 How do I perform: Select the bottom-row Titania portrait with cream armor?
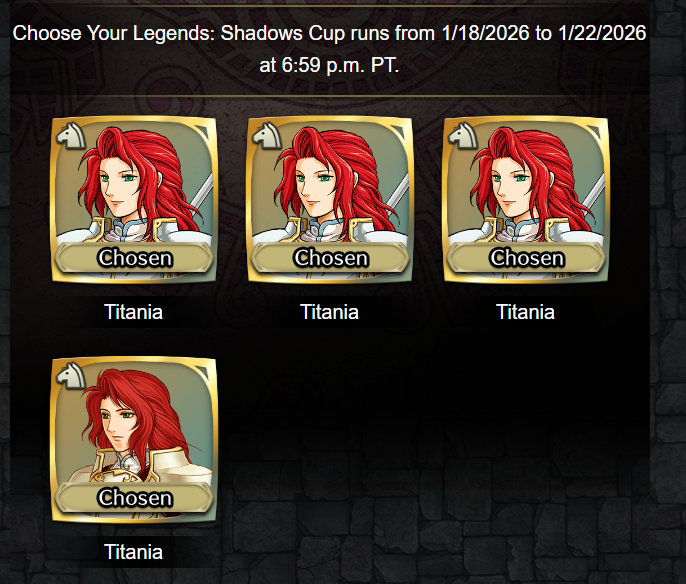click(x=134, y=440)
